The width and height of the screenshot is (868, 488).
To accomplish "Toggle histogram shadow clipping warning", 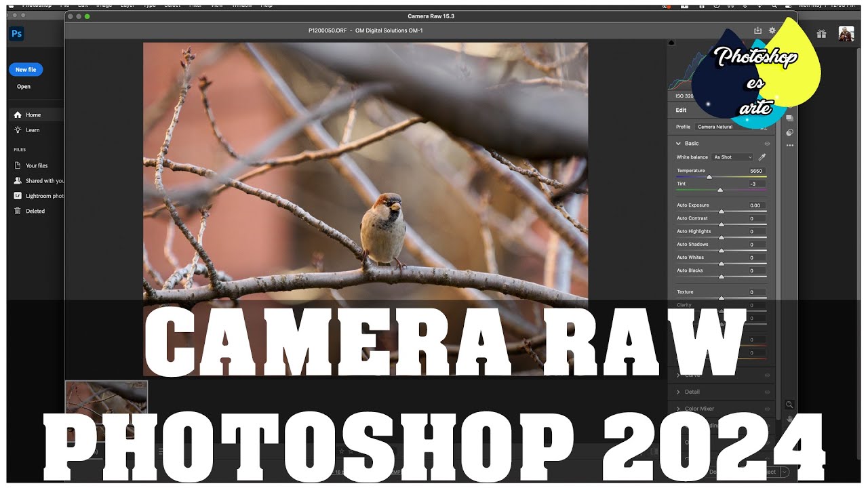I will [672, 43].
